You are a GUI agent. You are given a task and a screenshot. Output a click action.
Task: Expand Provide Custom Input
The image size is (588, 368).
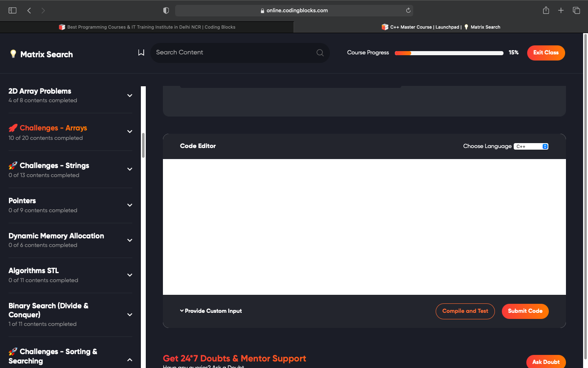[211, 311]
